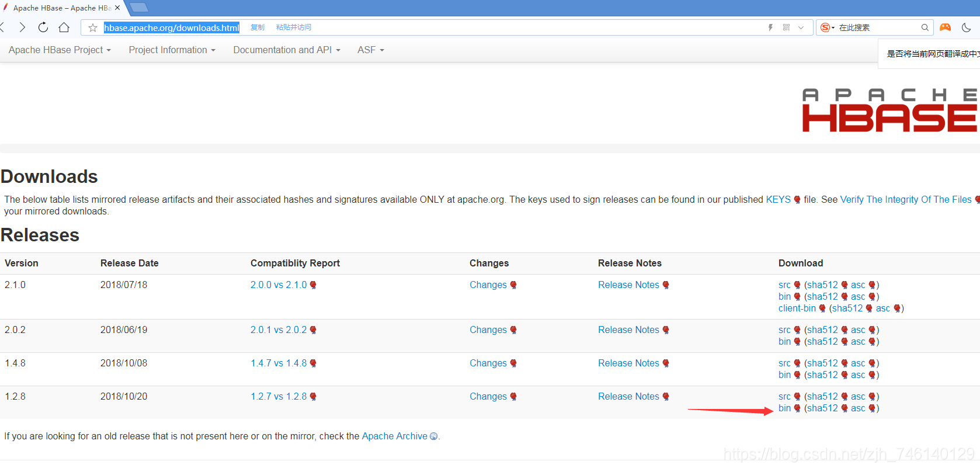This screenshot has height=468, width=980.
Task: Open the Sogou search engine selector
Action: coord(827,27)
